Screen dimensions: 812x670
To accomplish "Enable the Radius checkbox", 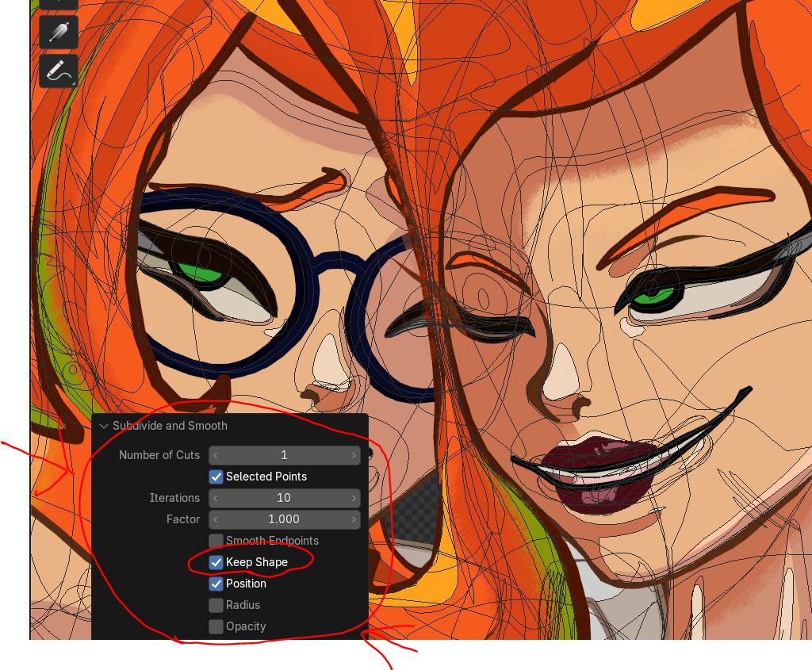I will point(216,605).
